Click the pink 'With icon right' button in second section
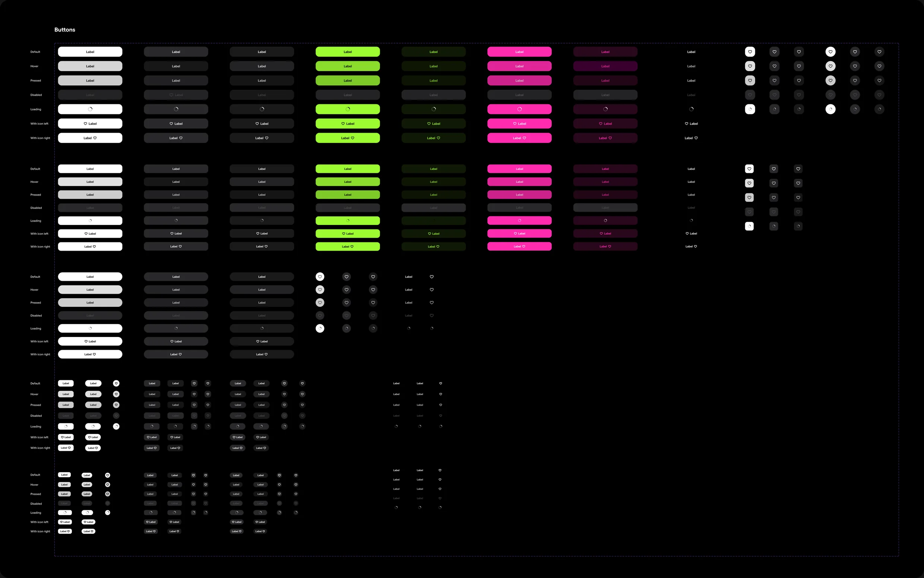924x578 pixels. 519,247
